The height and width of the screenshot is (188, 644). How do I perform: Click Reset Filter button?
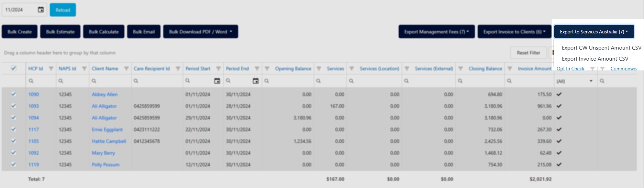pyautogui.click(x=528, y=53)
